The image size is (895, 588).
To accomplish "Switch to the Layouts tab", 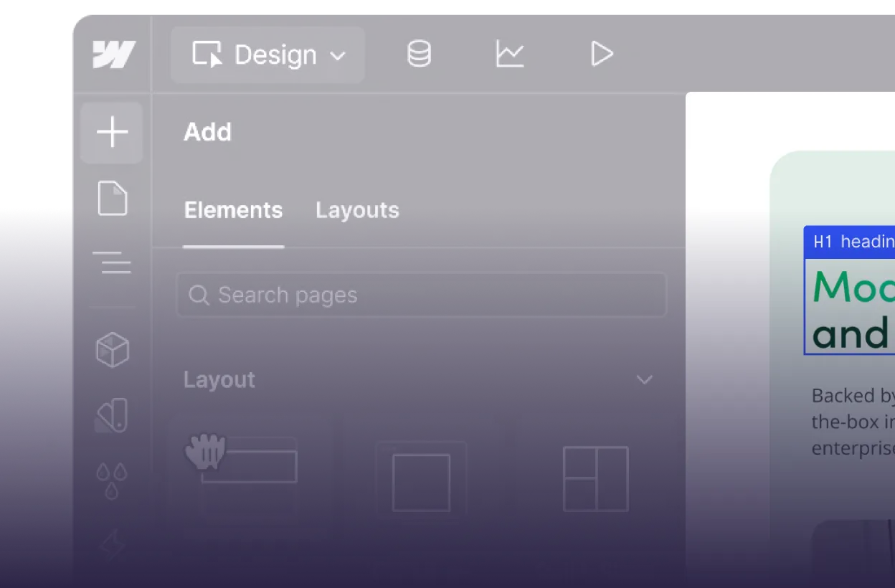I will tap(356, 210).
